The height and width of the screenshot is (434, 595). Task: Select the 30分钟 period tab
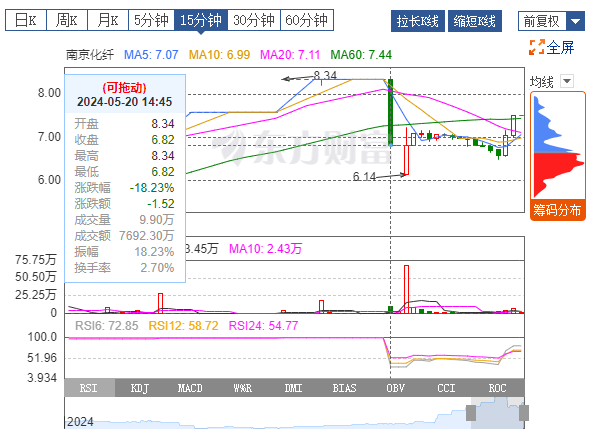tap(254, 20)
